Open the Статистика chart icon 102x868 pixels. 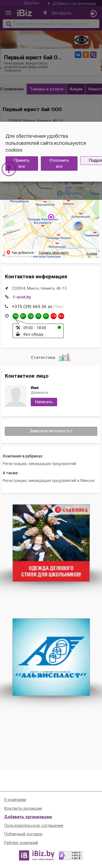pyautogui.click(x=64, y=357)
